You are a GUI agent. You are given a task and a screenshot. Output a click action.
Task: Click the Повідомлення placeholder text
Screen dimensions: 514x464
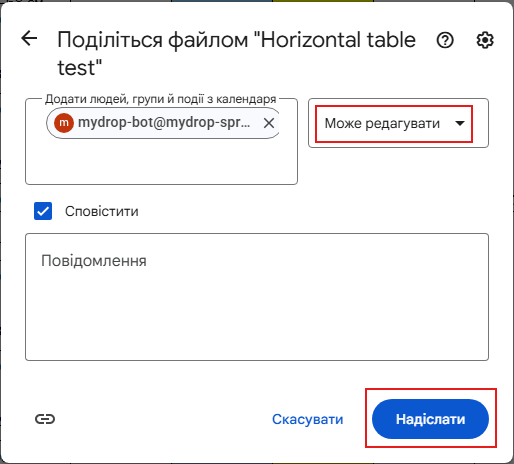[94, 260]
